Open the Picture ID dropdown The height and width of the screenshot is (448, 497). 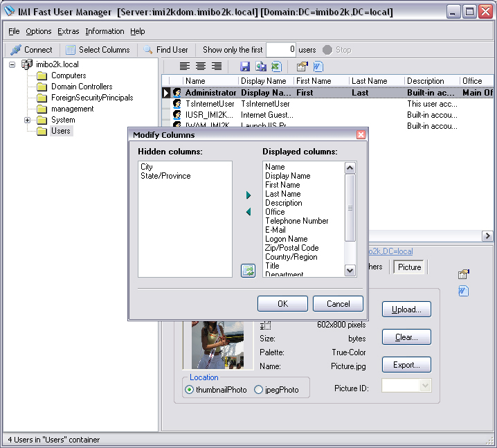[425, 386]
